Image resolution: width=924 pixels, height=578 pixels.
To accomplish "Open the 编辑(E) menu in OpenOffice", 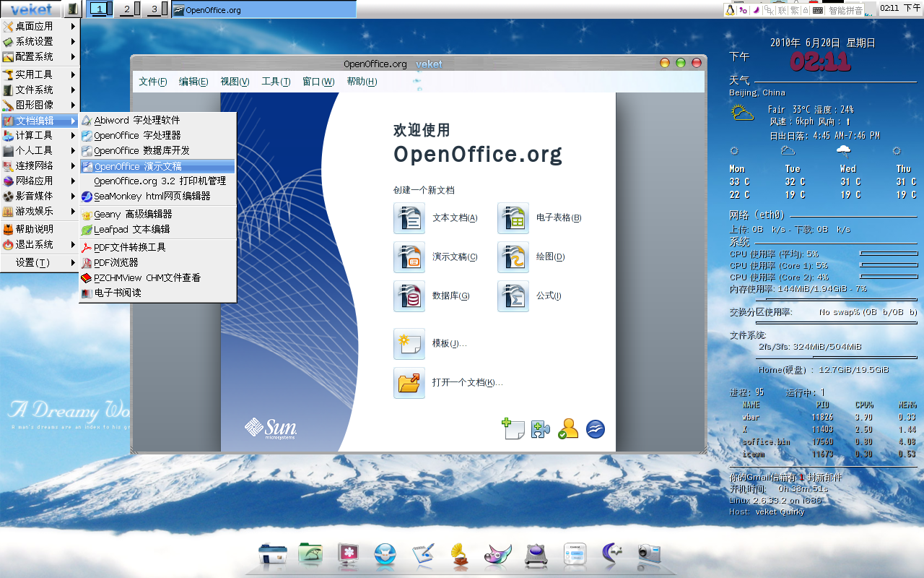I will coord(193,82).
